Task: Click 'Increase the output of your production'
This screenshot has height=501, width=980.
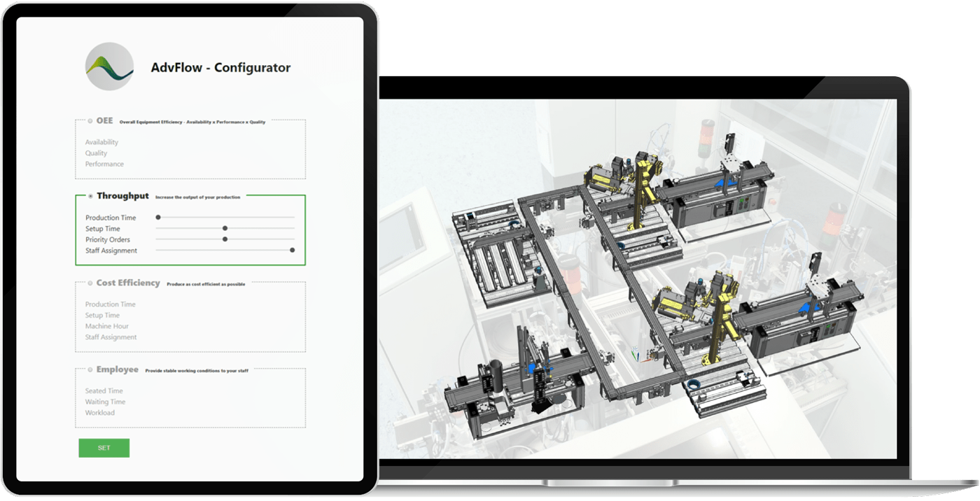Action: pos(197,197)
